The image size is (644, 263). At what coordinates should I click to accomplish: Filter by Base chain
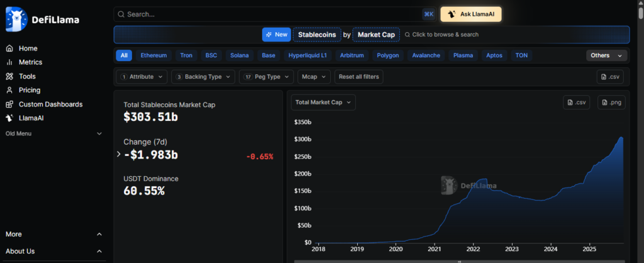click(269, 55)
